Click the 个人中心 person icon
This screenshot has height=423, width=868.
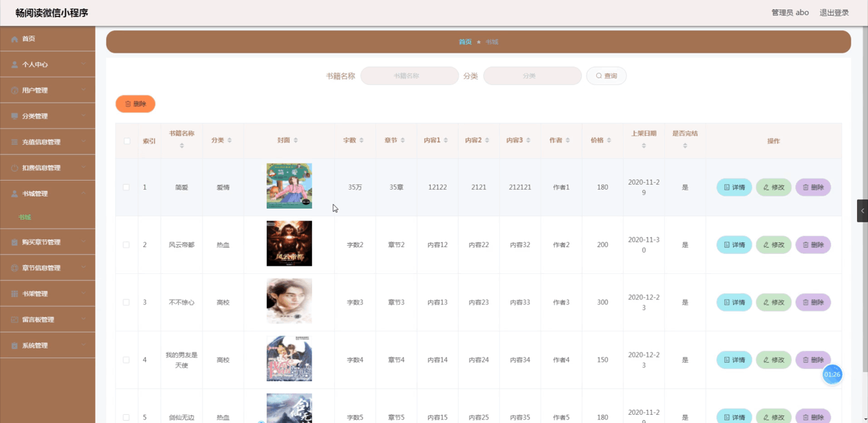[x=14, y=64]
